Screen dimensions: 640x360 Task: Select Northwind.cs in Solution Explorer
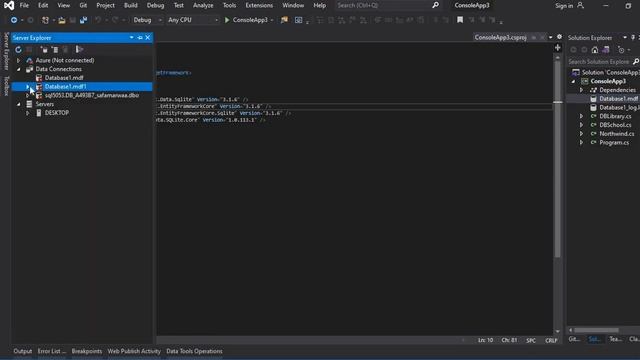pos(617,133)
